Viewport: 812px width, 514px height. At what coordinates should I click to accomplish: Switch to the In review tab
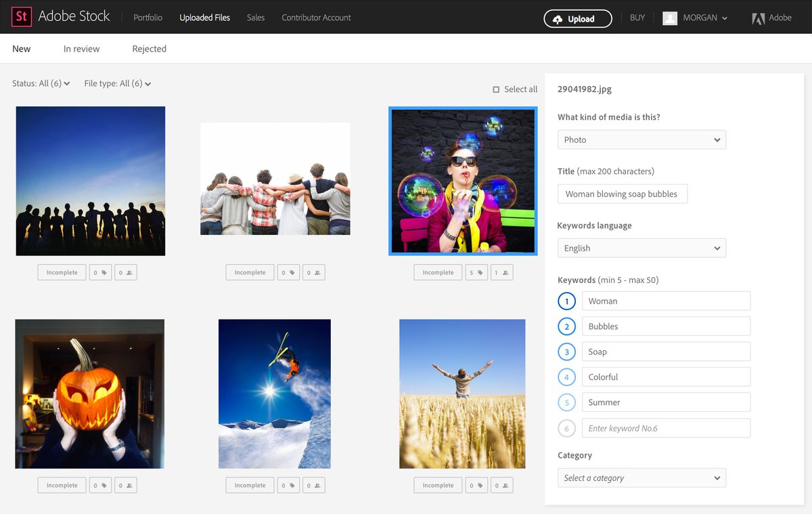tap(81, 48)
